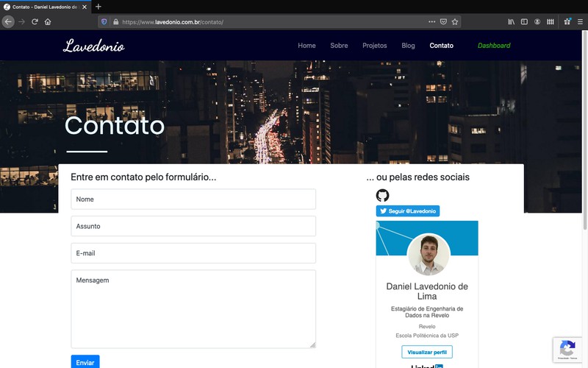Toggle the browser sidebar view
The image size is (588, 368).
[x=524, y=22]
